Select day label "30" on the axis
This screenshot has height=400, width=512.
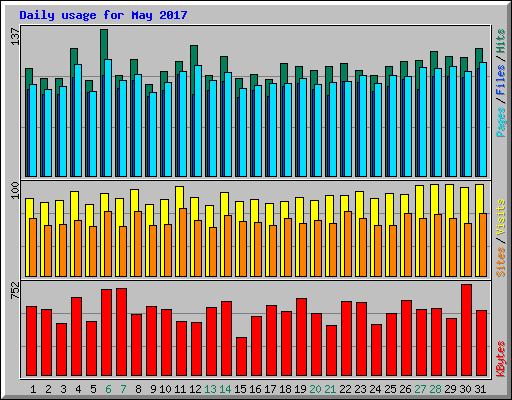pos(465,389)
